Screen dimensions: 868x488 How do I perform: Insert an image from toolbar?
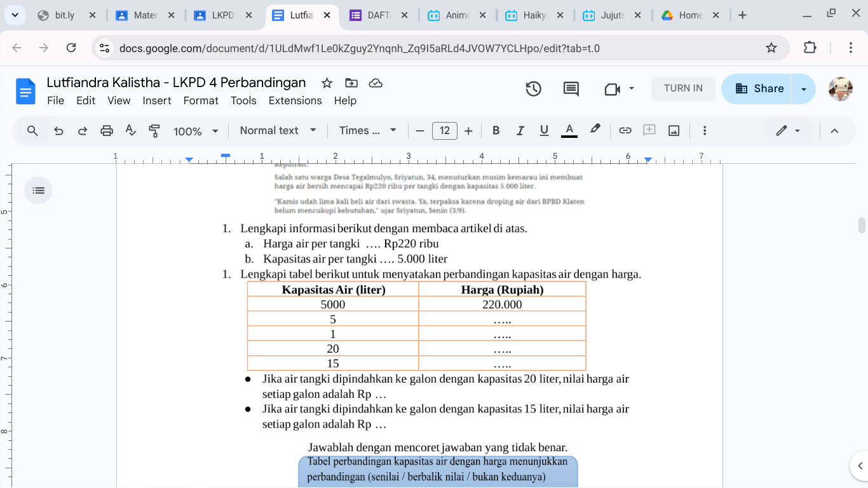(674, 131)
